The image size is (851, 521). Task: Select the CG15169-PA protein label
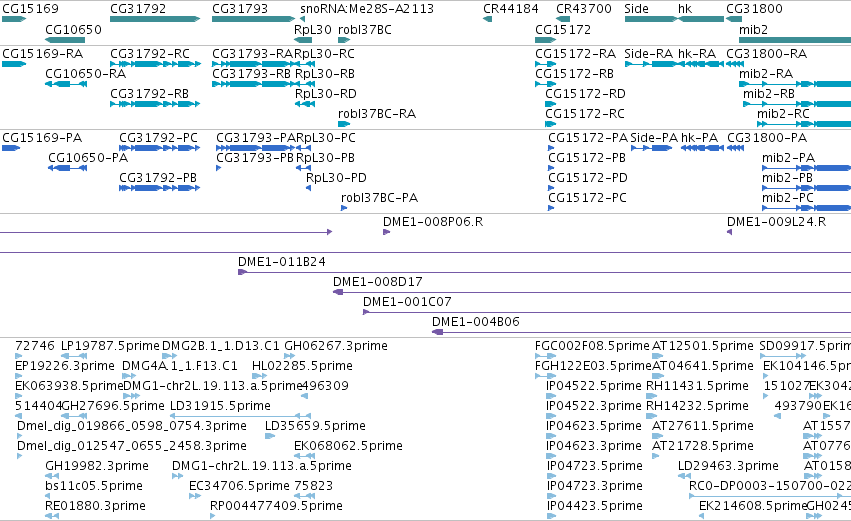pyautogui.click(x=42, y=138)
